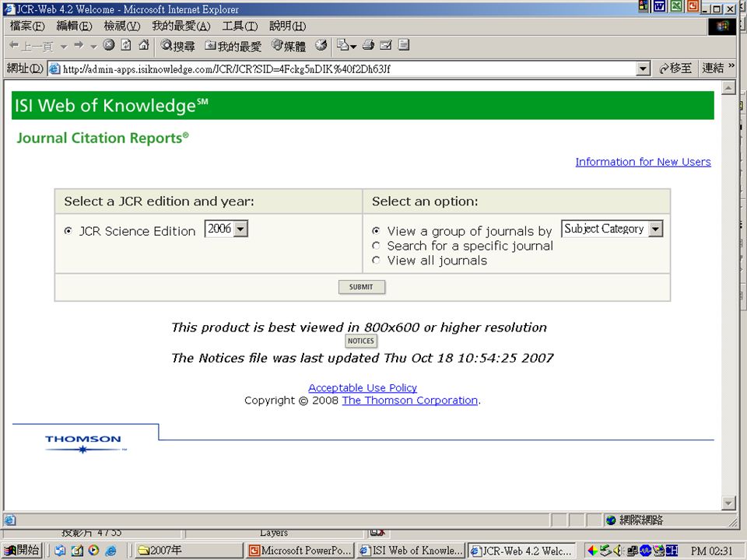Expand the Forward button history dropdown arrow
Screen dimensions: 747x560
coord(93,46)
